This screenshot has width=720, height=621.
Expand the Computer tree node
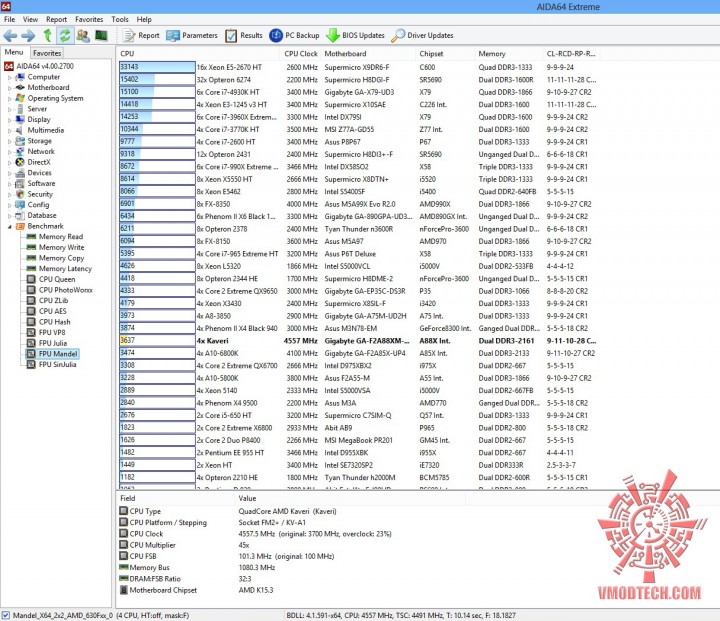click(x=10, y=78)
